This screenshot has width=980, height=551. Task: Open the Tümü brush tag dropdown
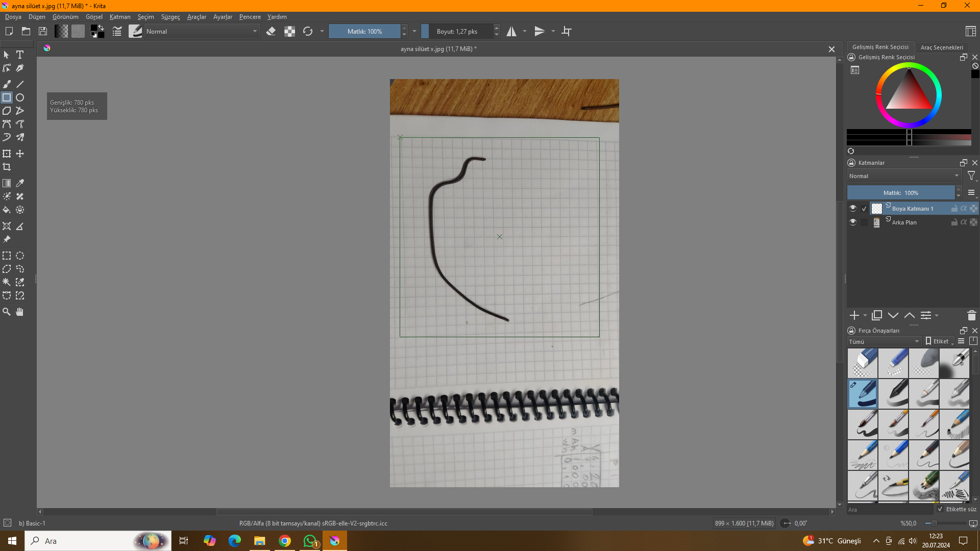pos(884,341)
